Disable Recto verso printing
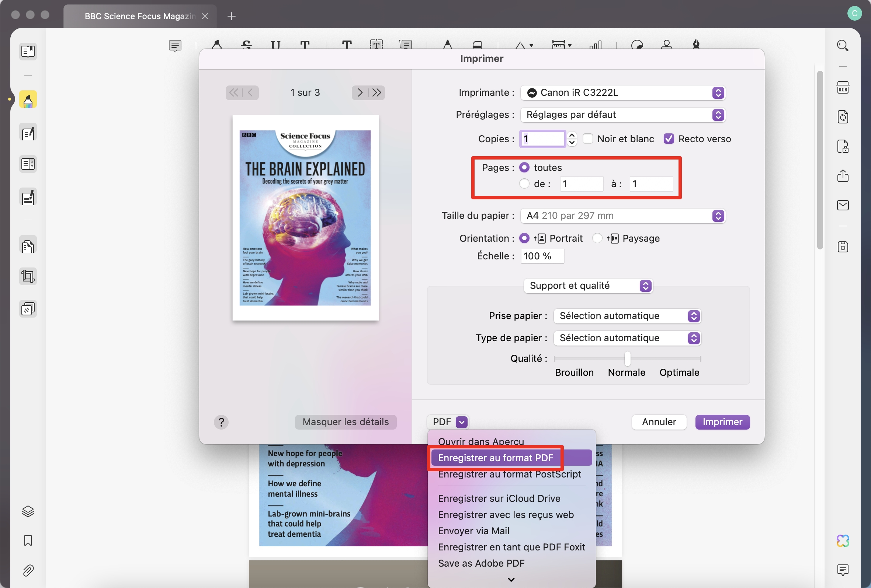The width and height of the screenshot is (871, 588). coord(669,139)
